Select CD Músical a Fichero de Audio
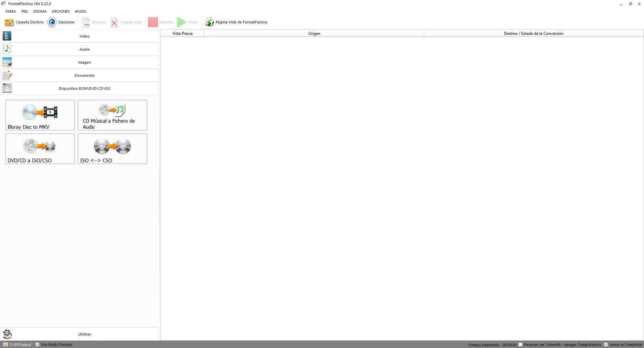Image resolution: width=644 pixels, height=348 pixels. (112, 115)
